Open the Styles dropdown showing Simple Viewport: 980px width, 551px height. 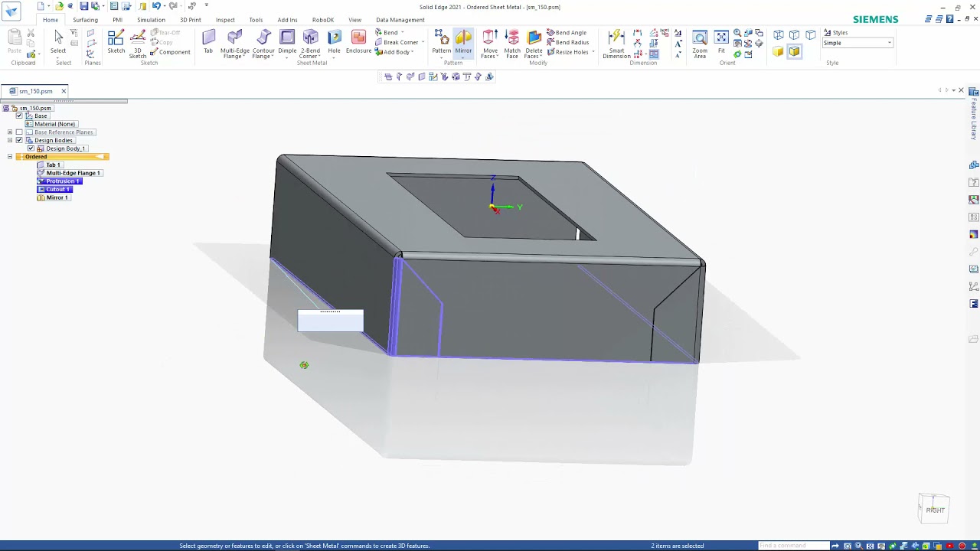coord(857,43)
